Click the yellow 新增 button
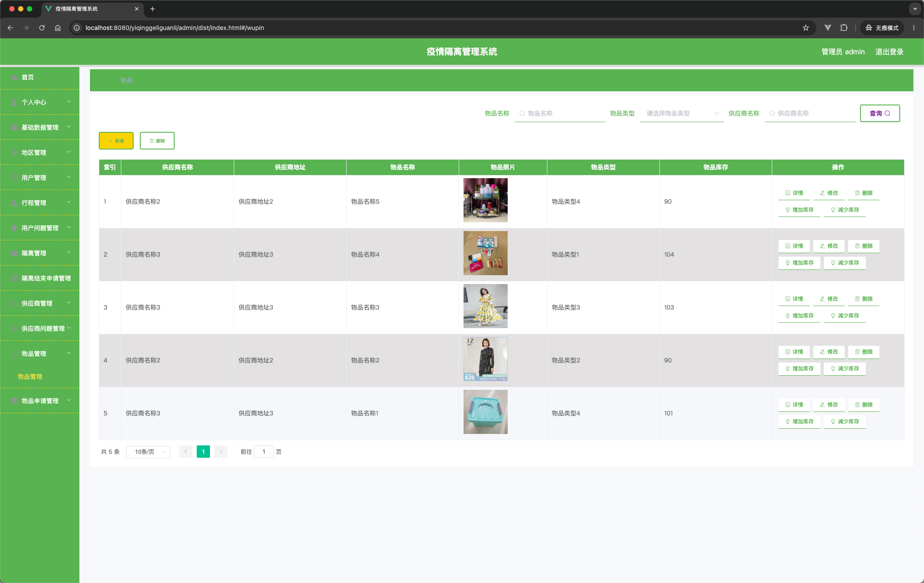The image size is (924, 583). 116,141
